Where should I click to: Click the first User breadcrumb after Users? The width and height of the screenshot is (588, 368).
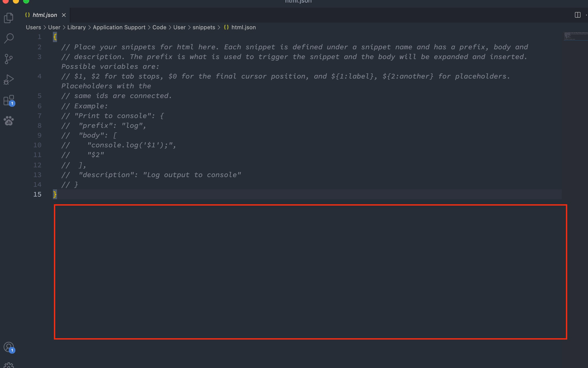click(54, 27)
